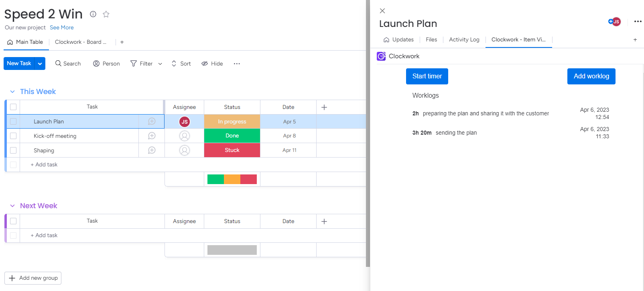Select all tasks in This Week header checkbox
This screenshot has width=644, height=291.
13,107
